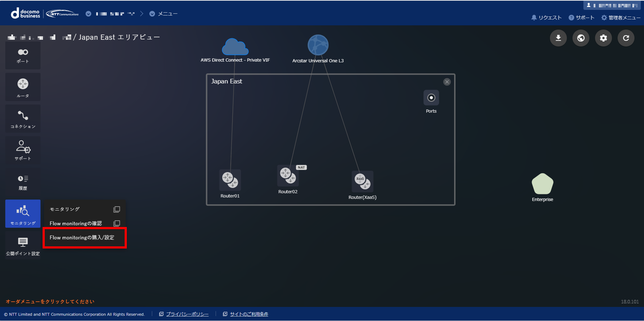Open 管理者メニュー in the header

click(621, 18)
